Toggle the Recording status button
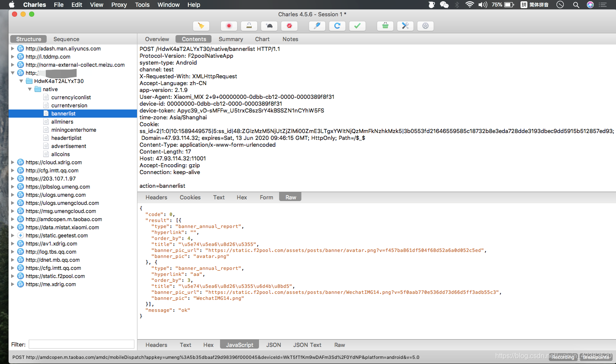Viewport: 616px width, 364px height. coord(563,357)
